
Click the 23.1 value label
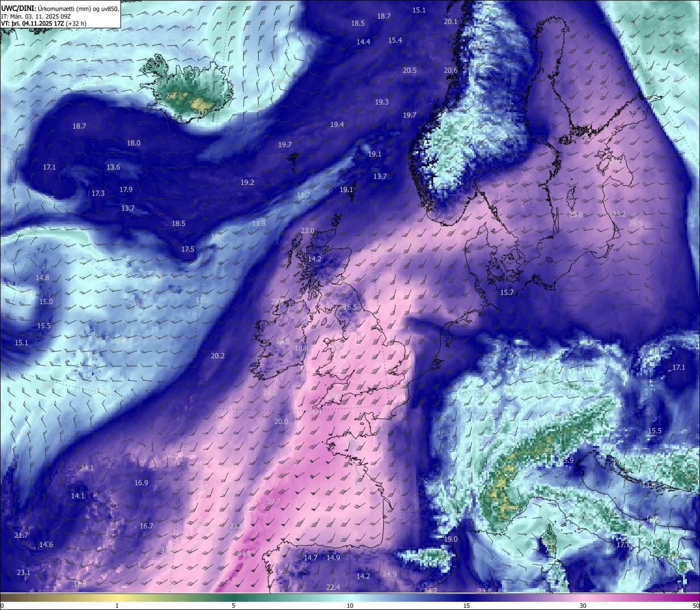[24, 573]
